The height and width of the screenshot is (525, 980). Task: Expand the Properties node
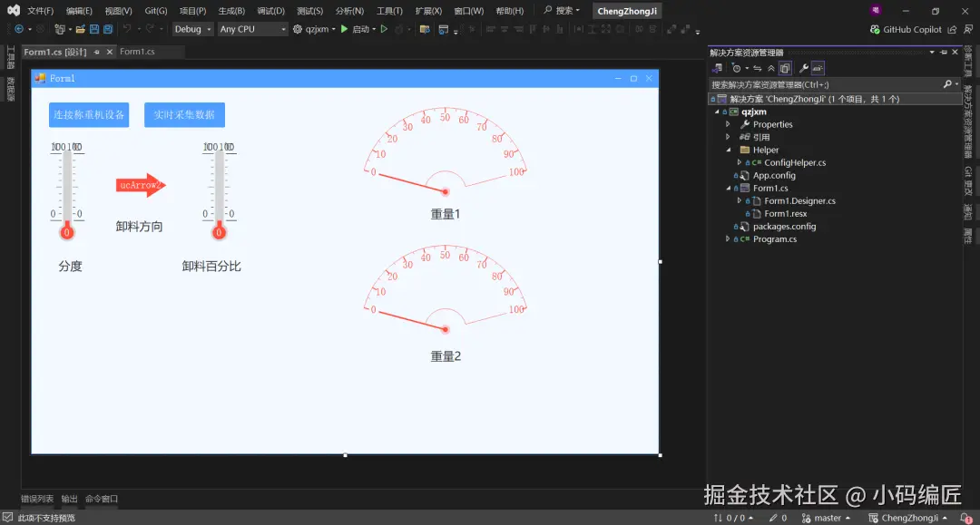pyautogui.click(x=728, y=124)
